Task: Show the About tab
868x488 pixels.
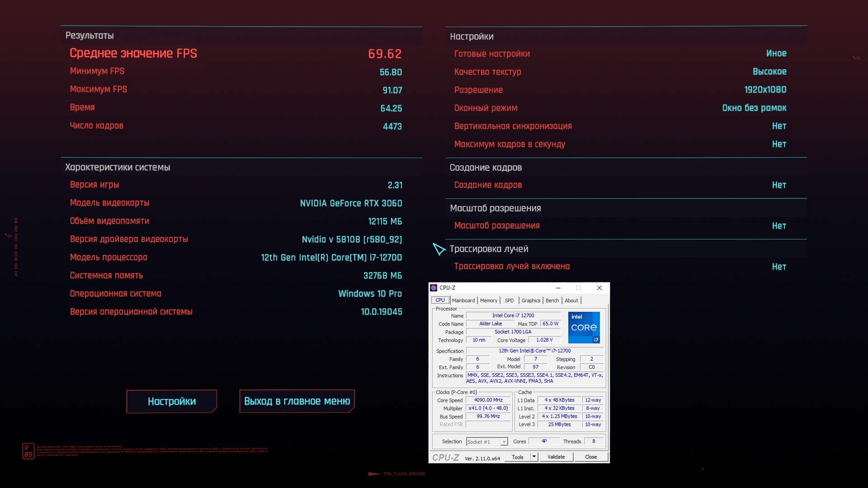Action: tap(571, 300)
